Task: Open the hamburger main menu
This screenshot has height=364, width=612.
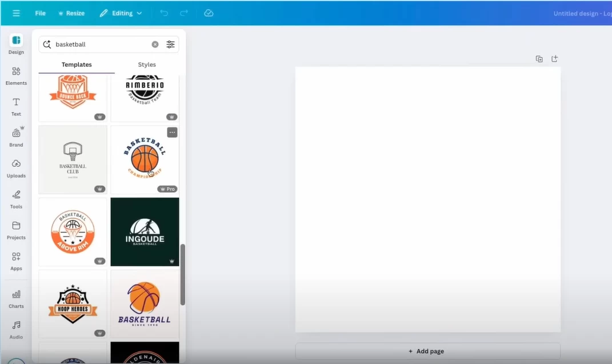Action: pos(16,13)
